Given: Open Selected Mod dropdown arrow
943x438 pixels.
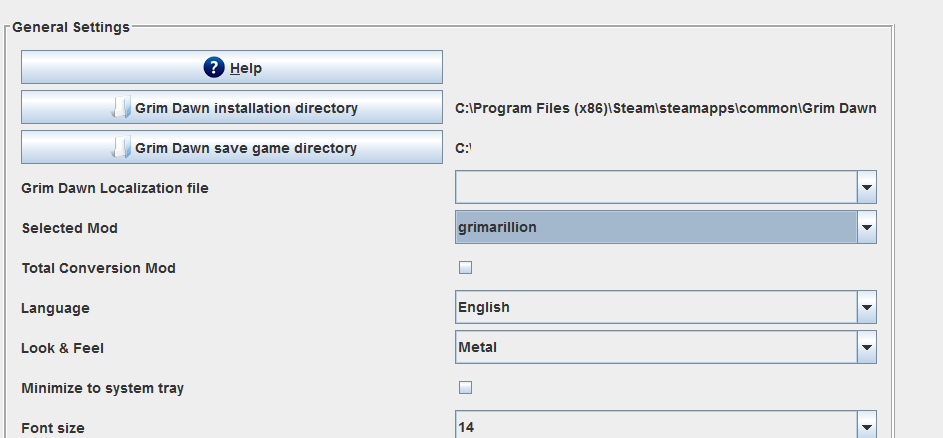Looking at the screenshot, I should [867, 227].
